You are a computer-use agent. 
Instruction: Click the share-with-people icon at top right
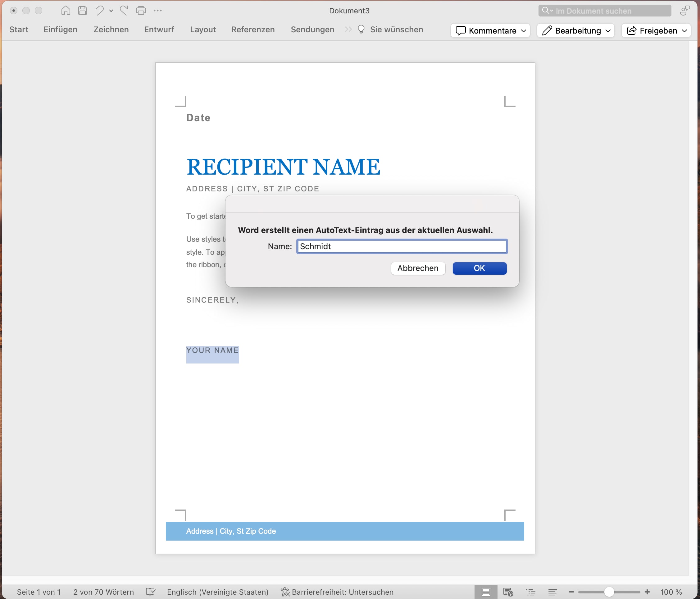point(685,11)
